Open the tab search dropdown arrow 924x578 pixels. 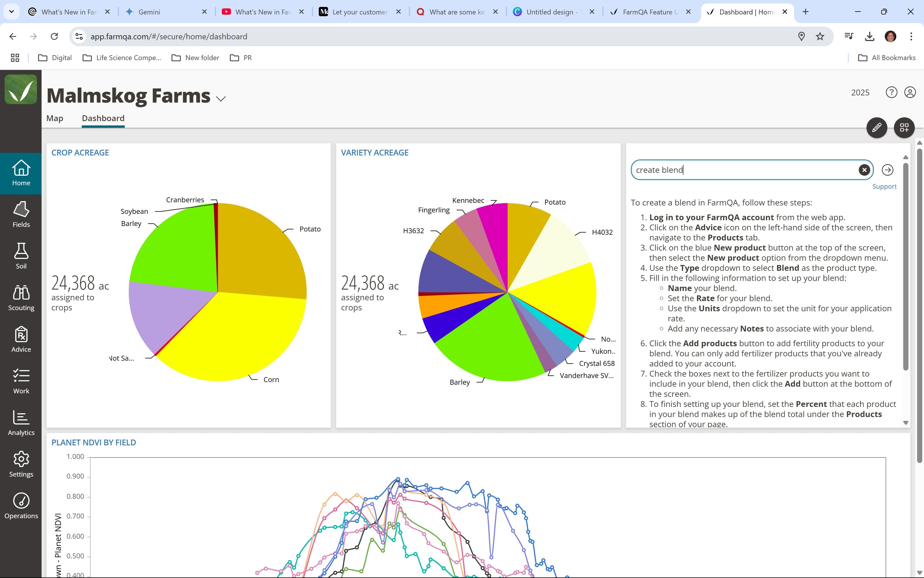click(12, 12)
